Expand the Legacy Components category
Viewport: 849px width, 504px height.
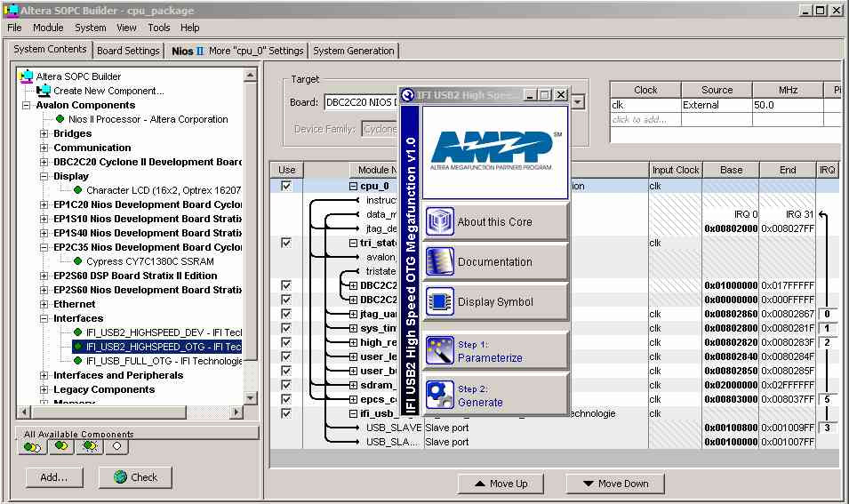[44, 389]
